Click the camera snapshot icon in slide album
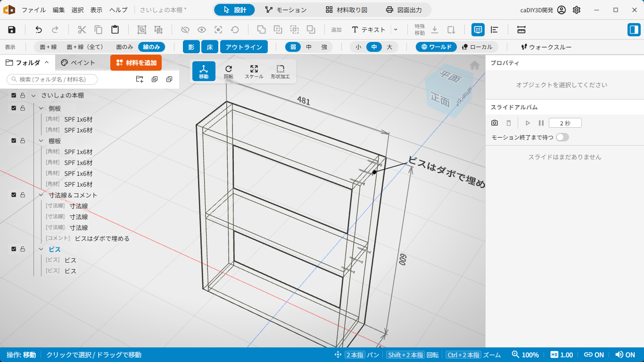This screenshot has width=644, height=362. [x=495, y=123]
